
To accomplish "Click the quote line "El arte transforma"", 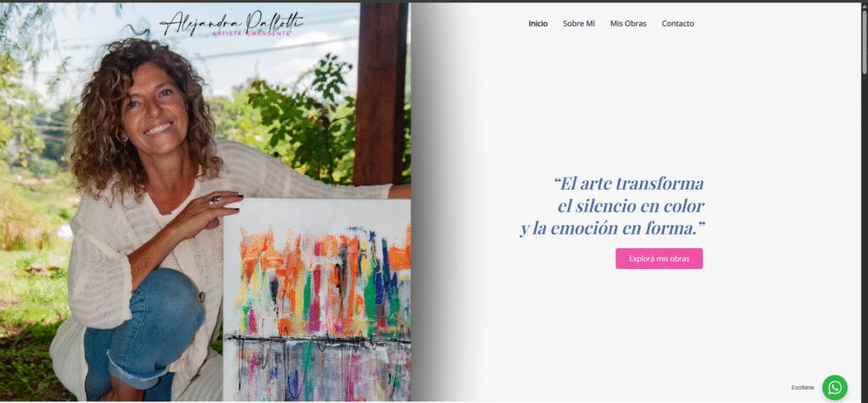I will [628, 183].
